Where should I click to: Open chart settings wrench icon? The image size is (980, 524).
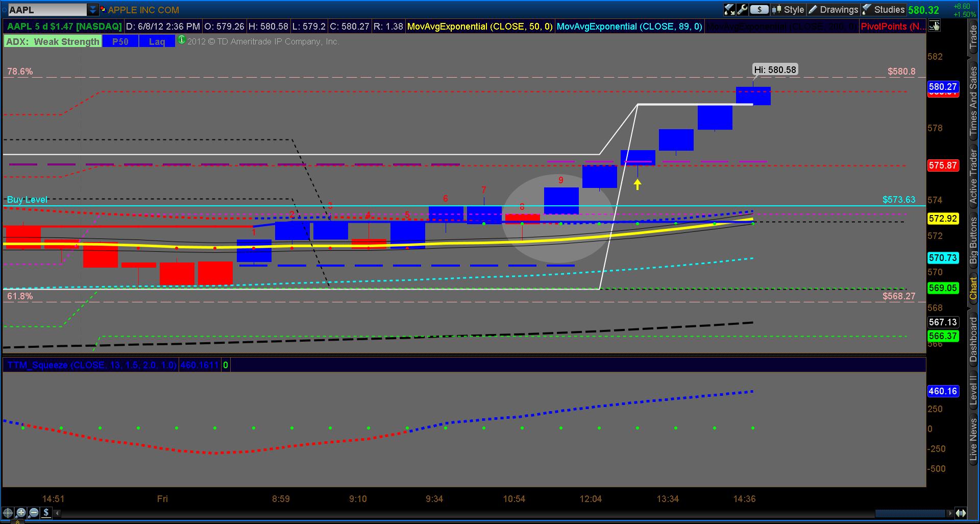tap(742, 10)
